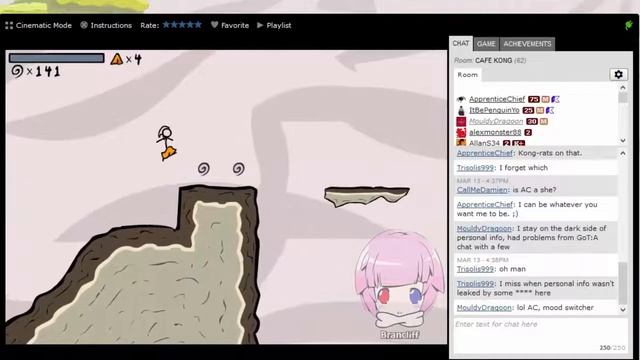Switch to the CHAT tab
The height and width of the screenshot is (360, 640).
tap(461, 43)
